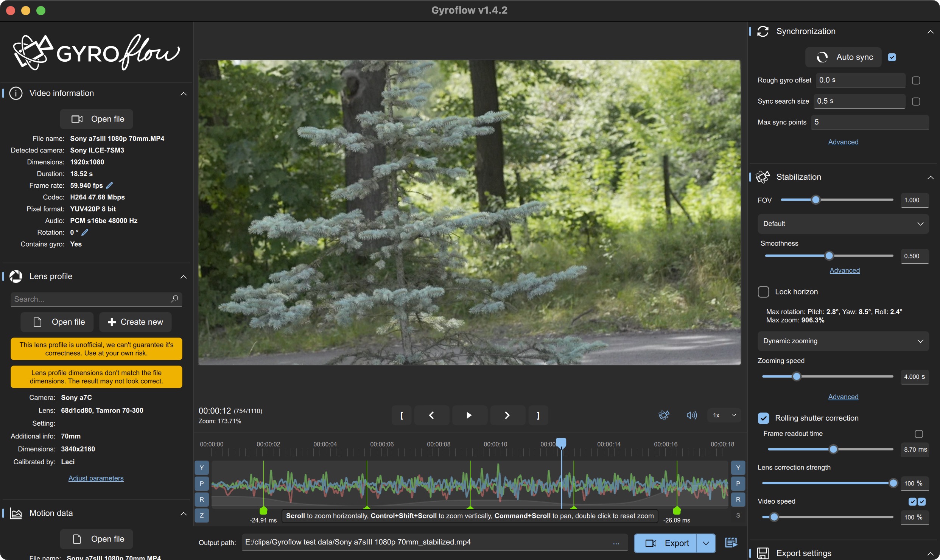Click the lens profile search magnifier icon

[174, 299]
